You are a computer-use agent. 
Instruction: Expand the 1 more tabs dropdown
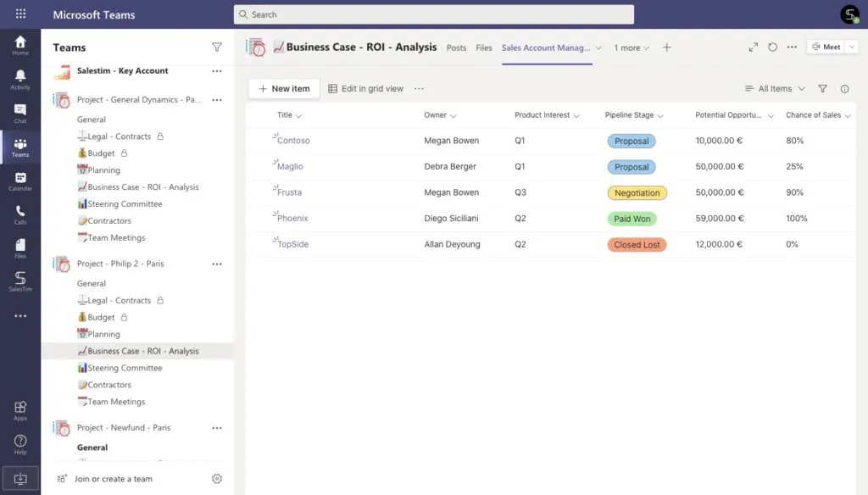(632, 47)
